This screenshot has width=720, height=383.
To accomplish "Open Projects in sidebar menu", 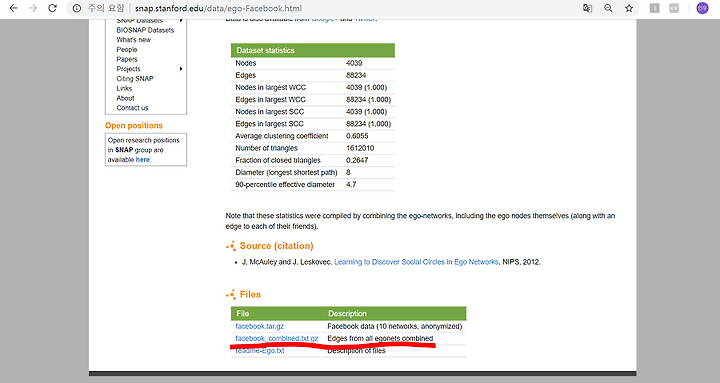I will 128,69.
